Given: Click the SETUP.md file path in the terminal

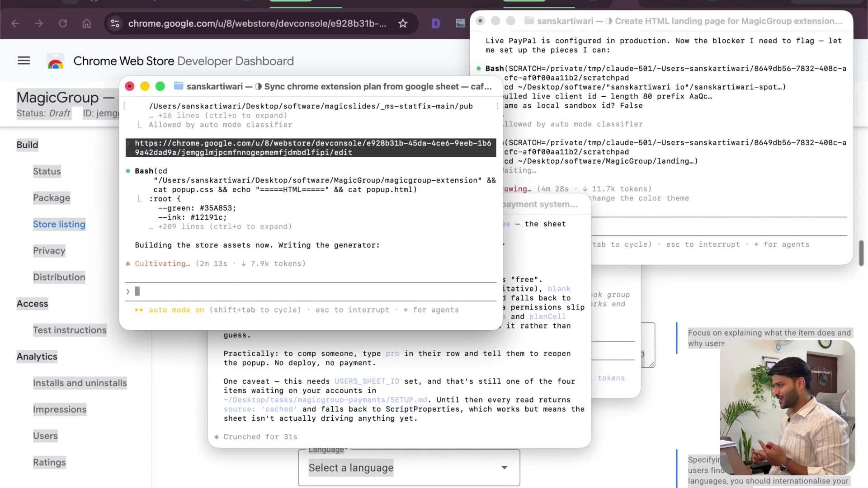Looking at the screenshot, I should tap(325, 400).
